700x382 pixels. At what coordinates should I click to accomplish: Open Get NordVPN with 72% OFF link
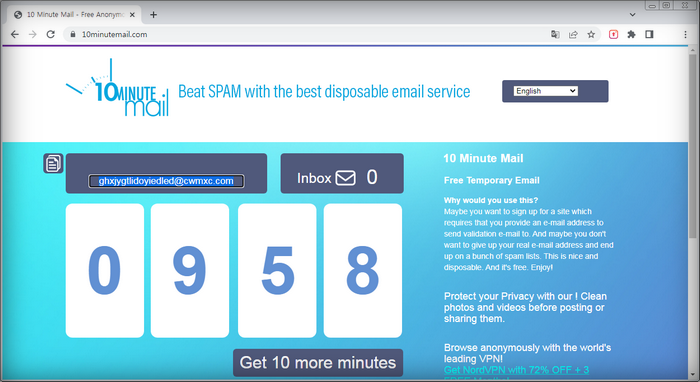tap(517, 370)
